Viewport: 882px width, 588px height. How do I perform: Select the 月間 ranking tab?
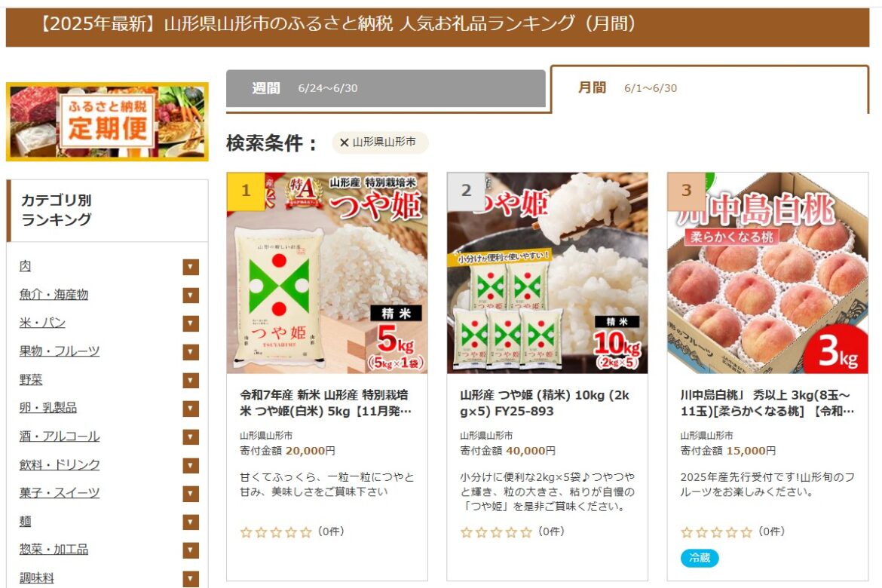710,88
